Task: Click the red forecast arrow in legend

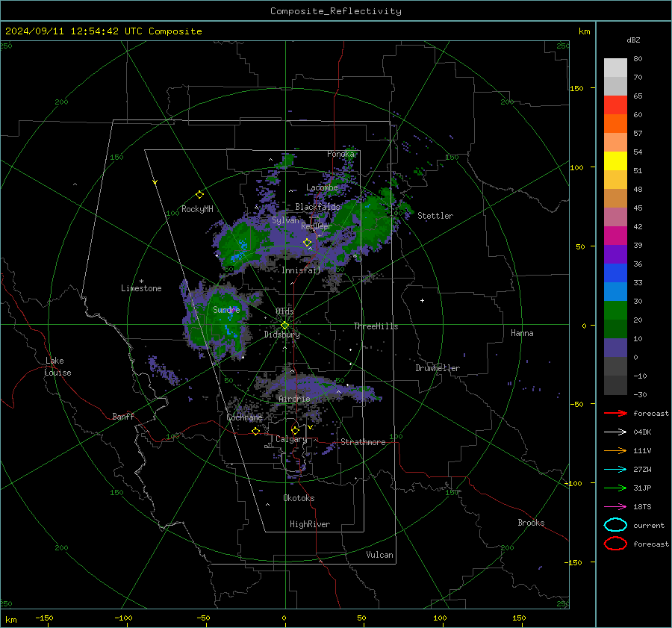Action: [615, 413]
